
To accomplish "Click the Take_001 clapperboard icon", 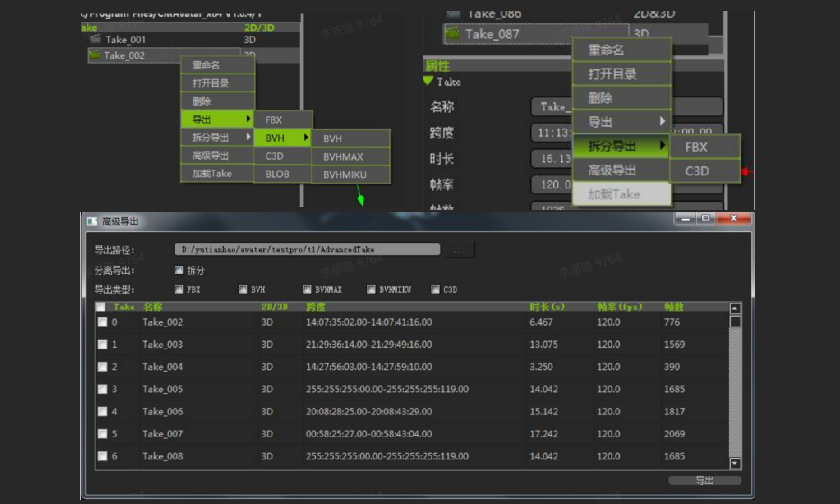I will 95,39.
